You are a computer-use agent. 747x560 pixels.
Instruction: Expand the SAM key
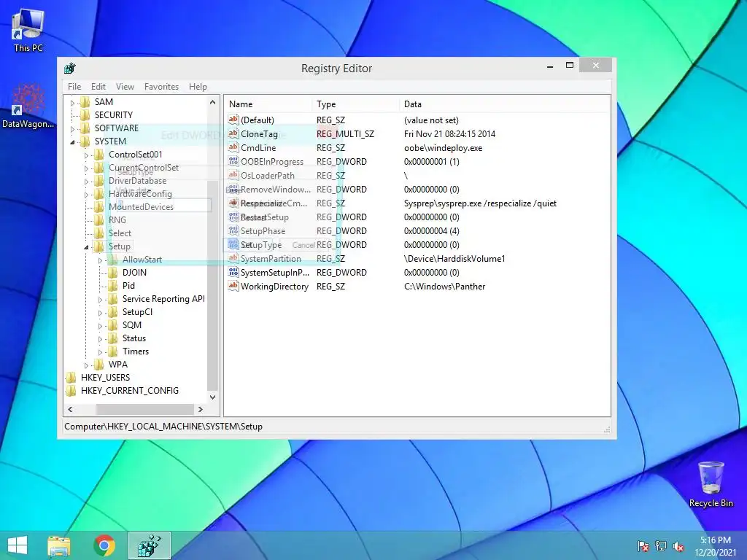pos(72,102)
